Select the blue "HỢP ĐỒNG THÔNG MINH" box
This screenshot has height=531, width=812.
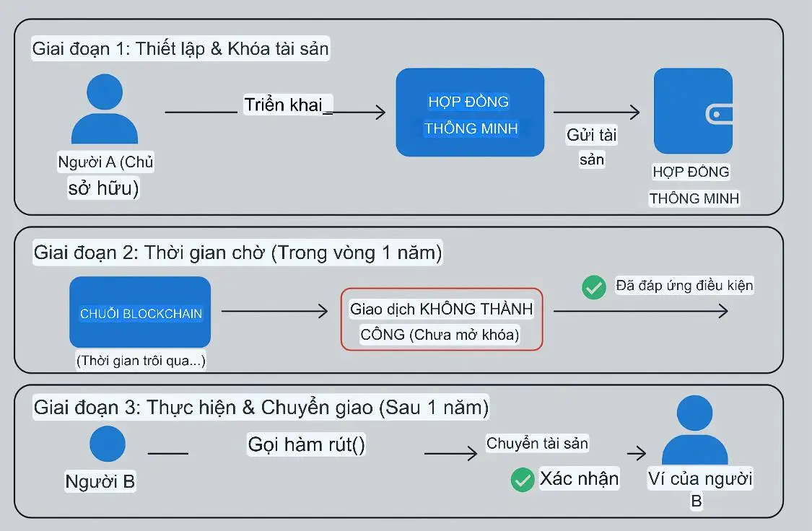[x=470, y=113]
